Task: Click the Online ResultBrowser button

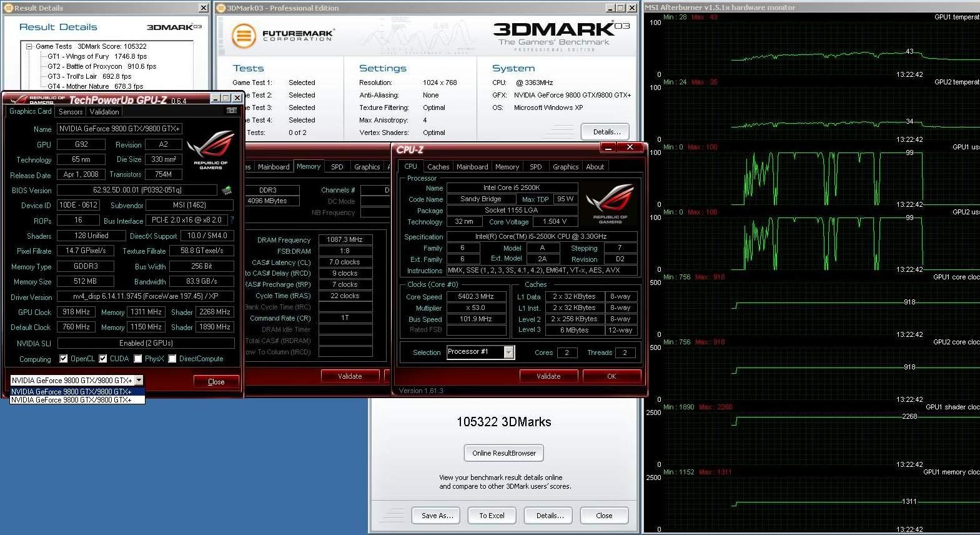Action: (x=504, y=453)
